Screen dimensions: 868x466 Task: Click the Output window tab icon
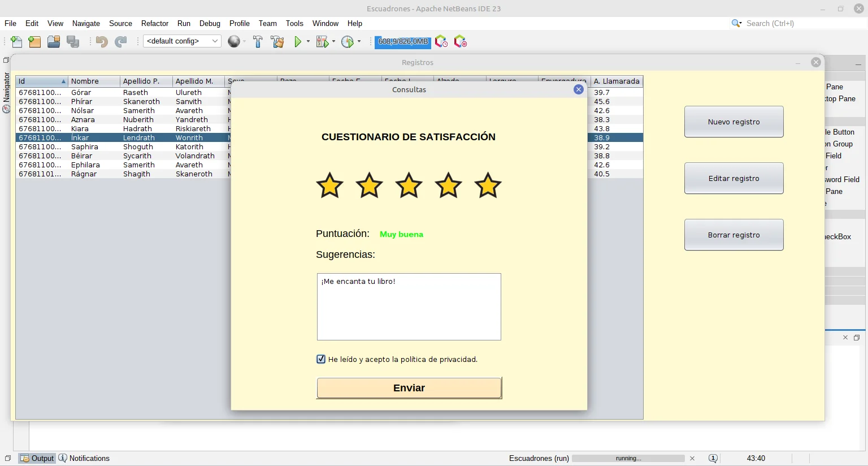click(x=25, y=458)
